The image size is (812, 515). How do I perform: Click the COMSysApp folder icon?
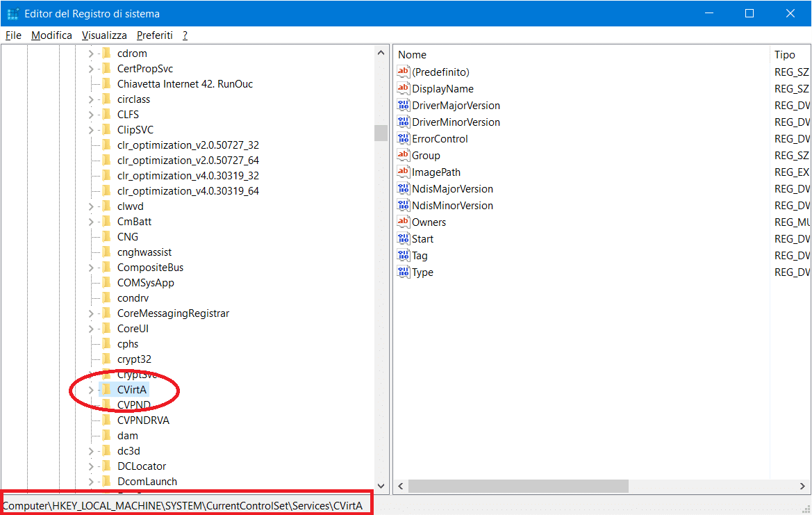(x=106, y=283)
